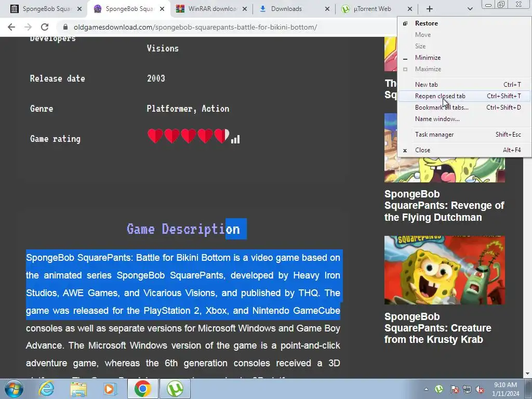Close the WinRAR download tab

tap(245, 9)
